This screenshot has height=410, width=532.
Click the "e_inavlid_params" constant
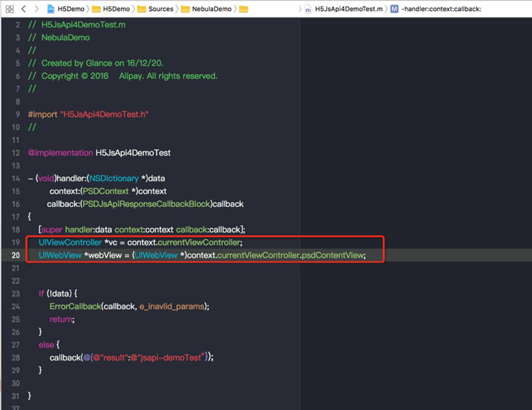point(172,306)
